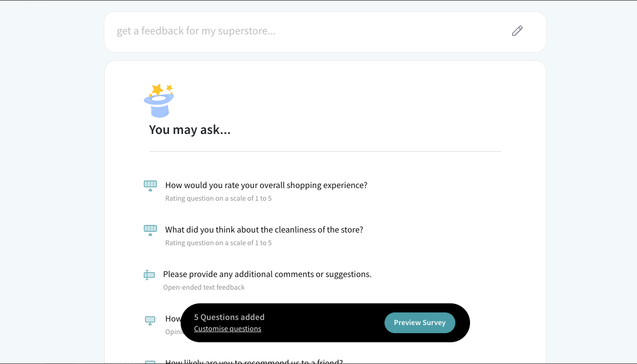Select the overall shopping experience question

tap(266, 186)
